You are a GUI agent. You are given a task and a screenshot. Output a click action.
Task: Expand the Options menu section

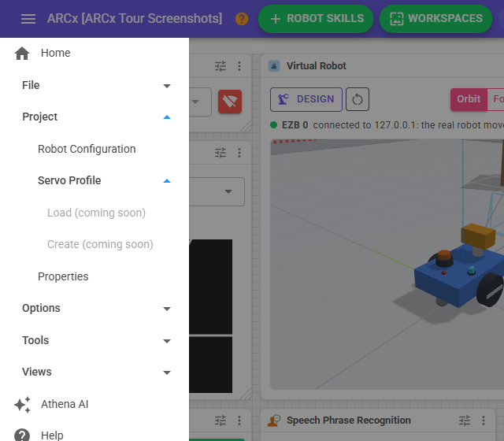[x=94, y=308]
